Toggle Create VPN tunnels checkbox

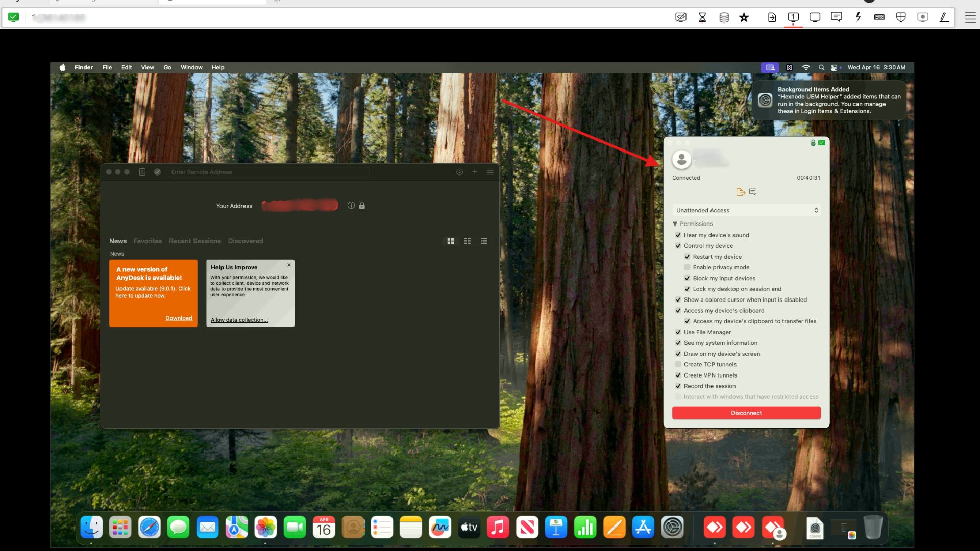click(x=678, y=375)
